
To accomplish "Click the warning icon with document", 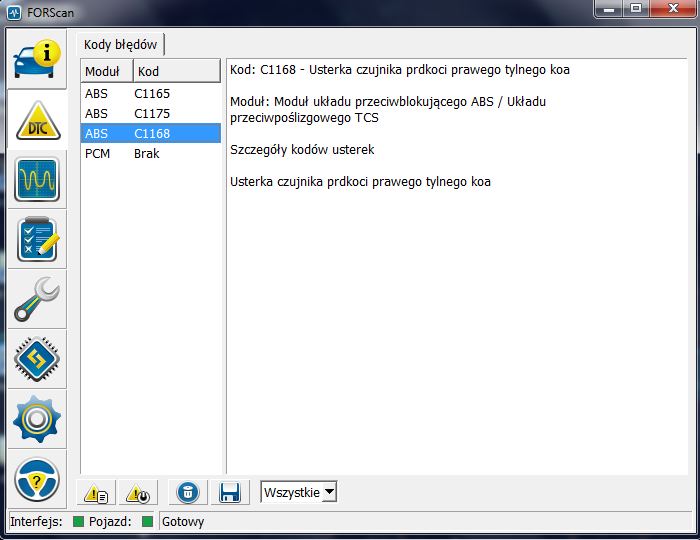I will point(97,492).
